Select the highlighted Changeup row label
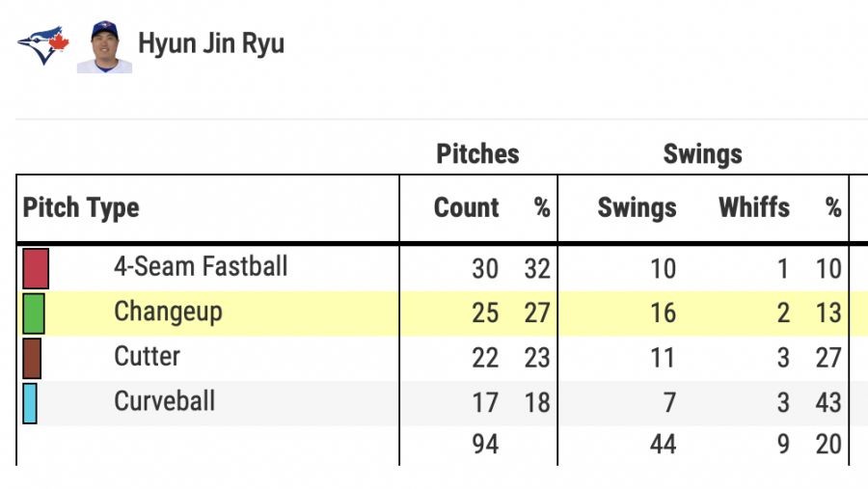Viewport: 868px width, 489px height. tap(168, 312)
